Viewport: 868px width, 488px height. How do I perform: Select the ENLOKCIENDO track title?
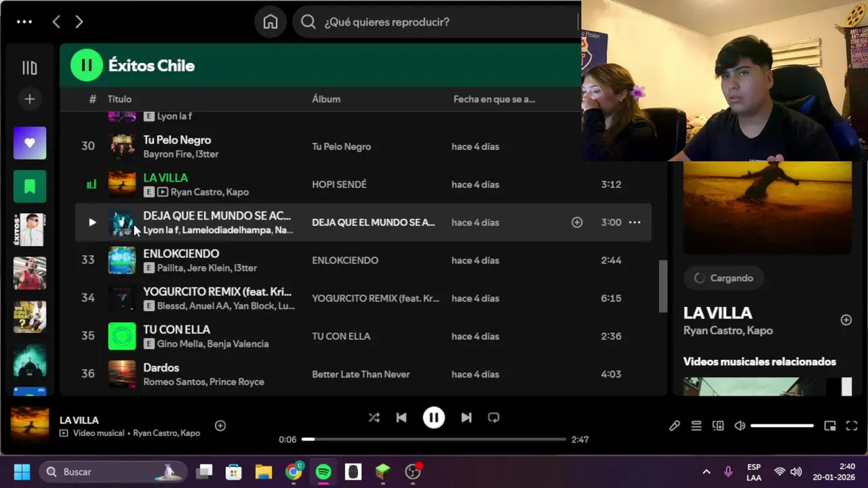[x=181, y=253]
